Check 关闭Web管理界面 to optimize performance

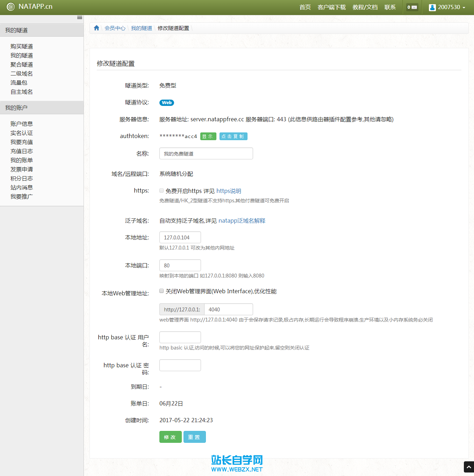point(161,290)
